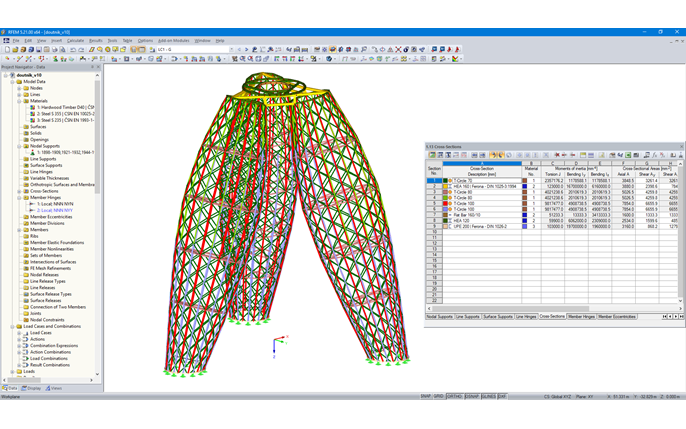Click the Excel export icon in the table toolbar
This screenshot has height=429, width=686.
627,155
